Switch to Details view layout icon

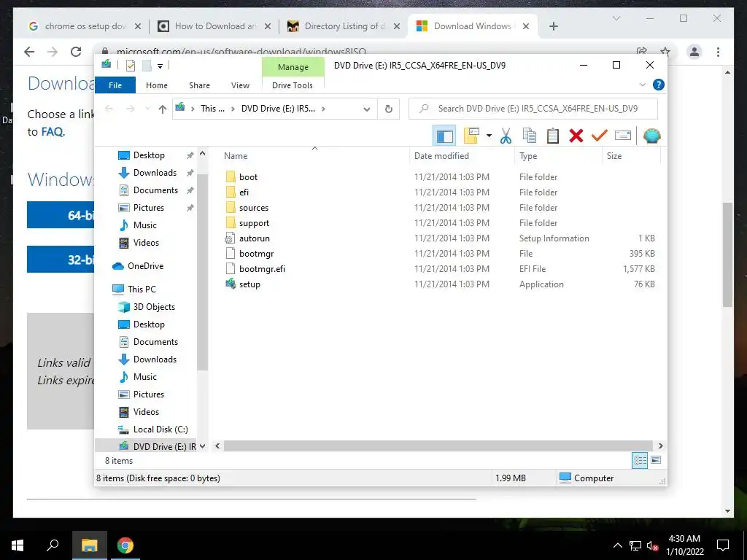tap(640, 461)
